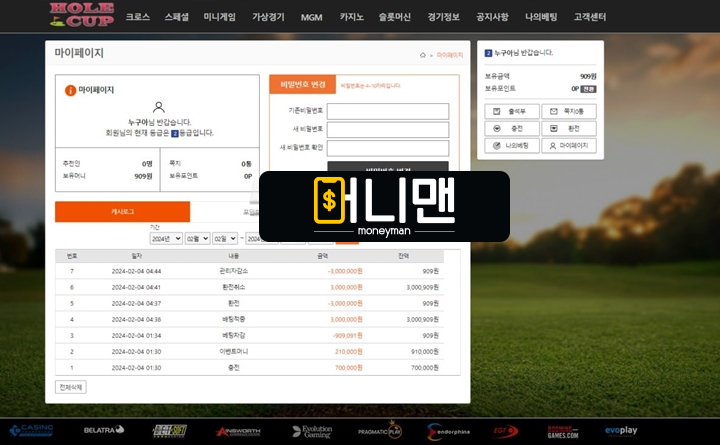Click the Pragmatic Play provider logo
Image resolution: width=720 pixels, height=445 pixels.
380,431
